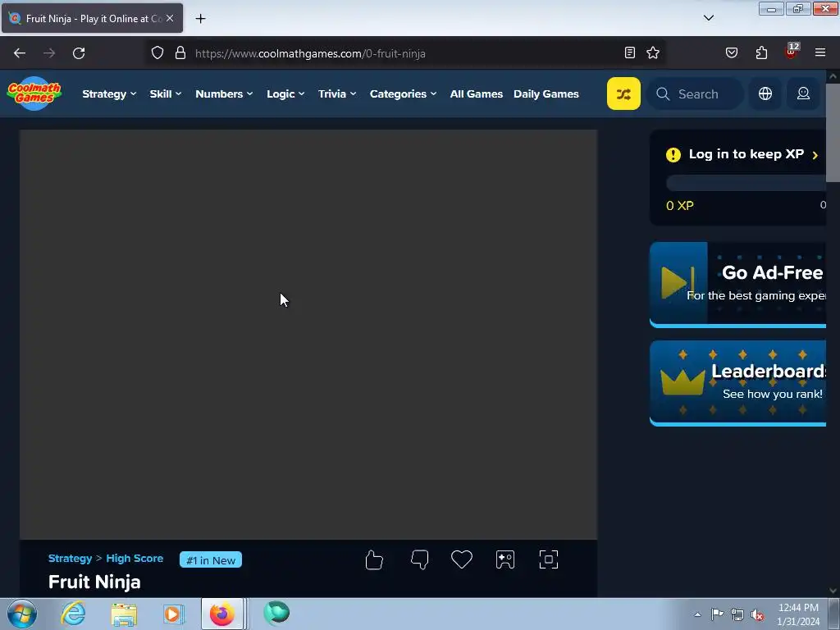Click the Coolmath Games logo
Viewport: 840px width, 630px height.
pos(34,94)
